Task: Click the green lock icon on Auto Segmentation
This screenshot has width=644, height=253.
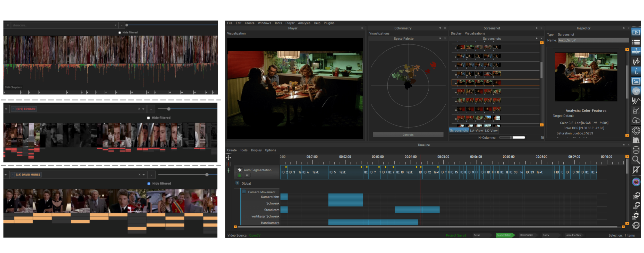Action: point(240,175)
